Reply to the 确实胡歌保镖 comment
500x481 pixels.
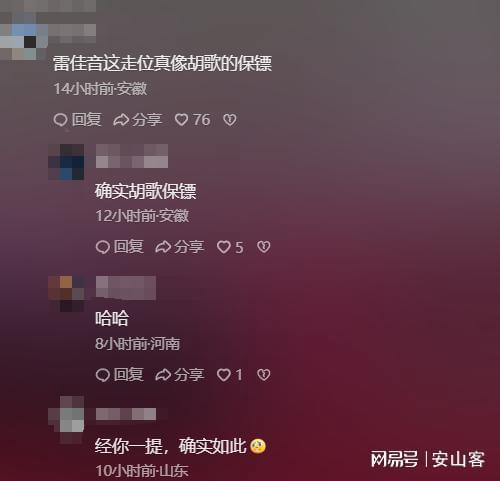pos(120,247)
